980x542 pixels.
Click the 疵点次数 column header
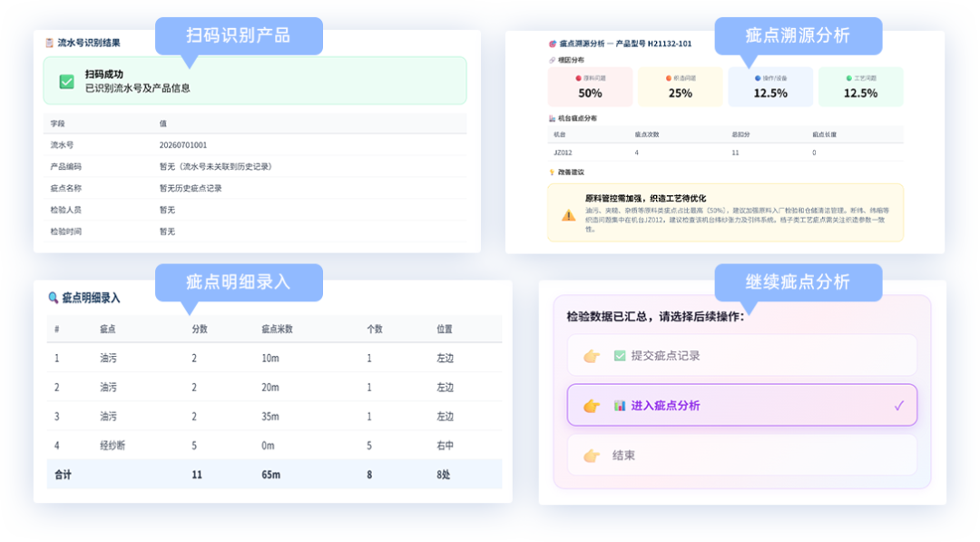[x=647, y=134]
